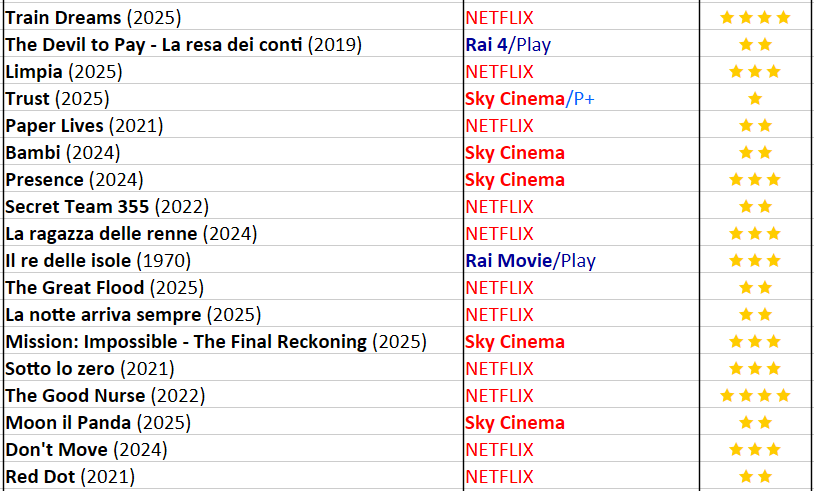Click the 'Sotto lo zero (2021)' cell
The image size is (814, 491).
click(x=233, y=368)
